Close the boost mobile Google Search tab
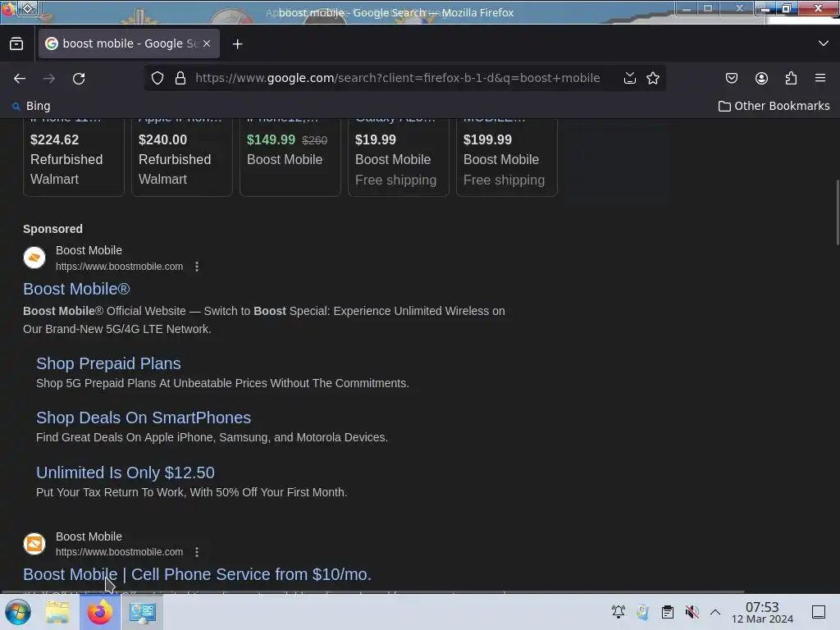 coord(207,43)
